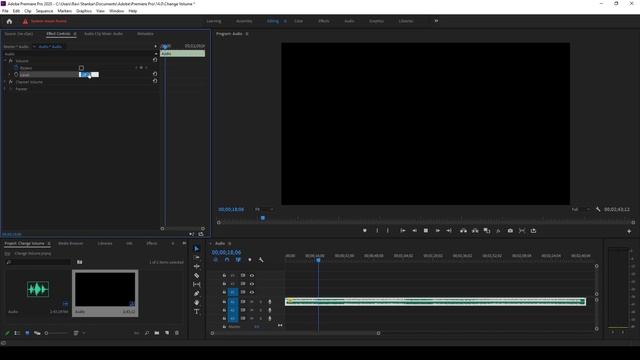Open the Markers menu
This screenshot has height=360, width=640.
tap(64, 11)
